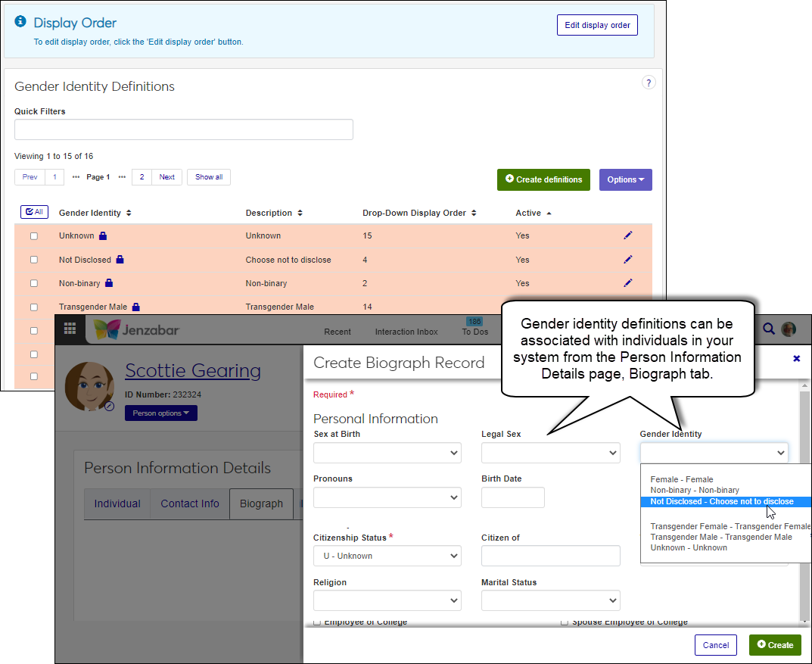Open the apps grid menu icon
The height and width of the screenshot is (664, 812).
point(70,329)
